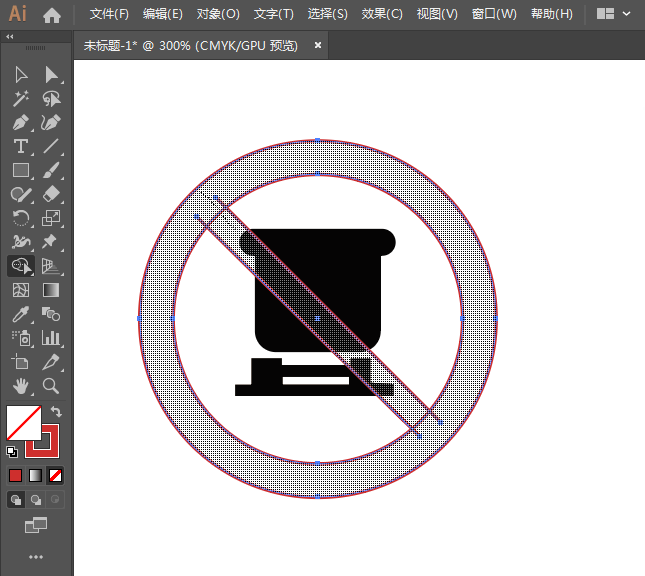This screenshot has height=576, width=645.
Task: Open the 效果(C) menu
Action: [x=381, y=14]
